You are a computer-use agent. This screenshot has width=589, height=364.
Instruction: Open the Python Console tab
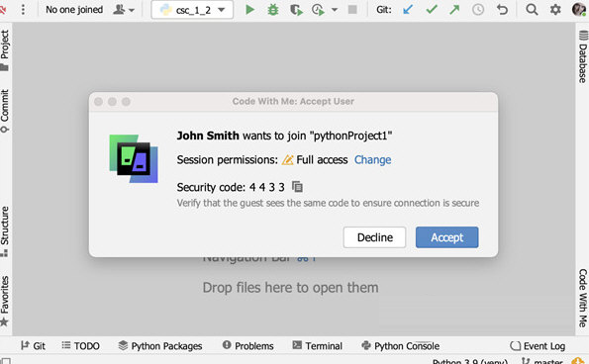tap(401, 345)
